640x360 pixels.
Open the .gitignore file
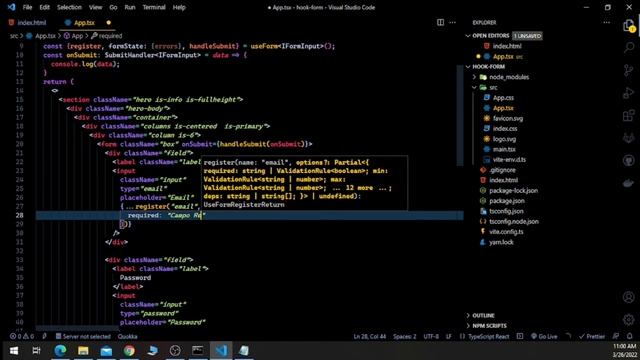[x=502, y=170]
